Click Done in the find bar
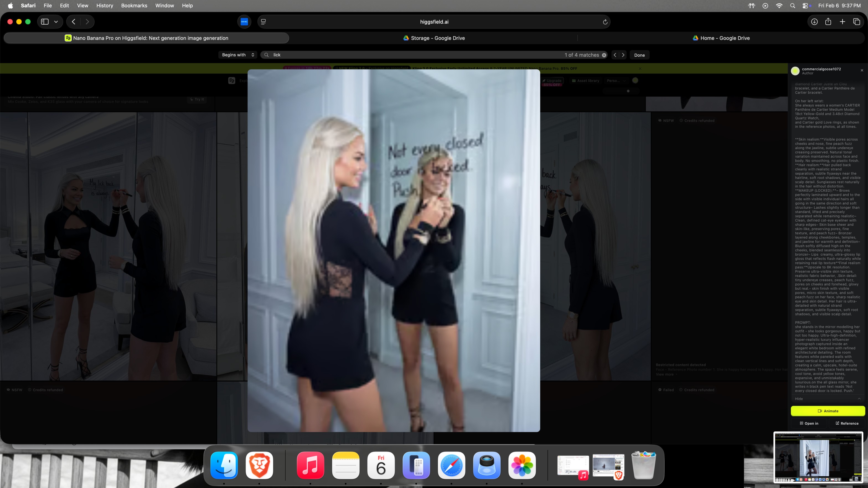The width and height of the screenshot is (868, 488). [639, 55]
